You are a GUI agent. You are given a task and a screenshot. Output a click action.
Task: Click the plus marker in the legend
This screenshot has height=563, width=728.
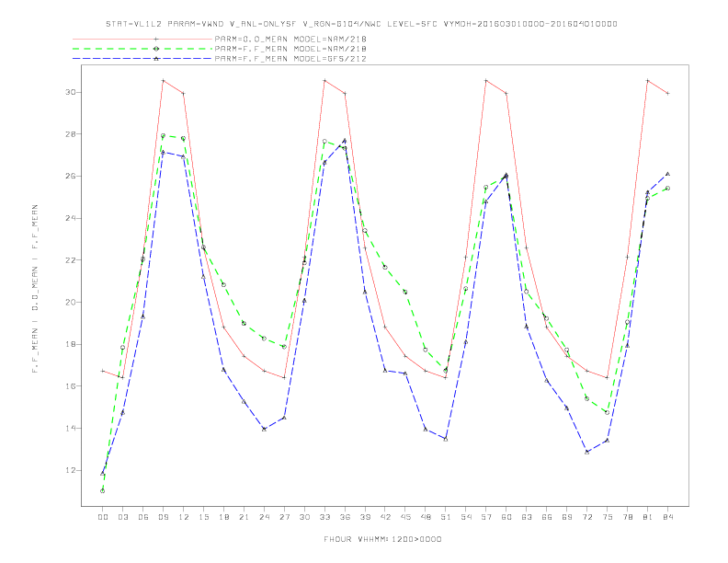156,39
